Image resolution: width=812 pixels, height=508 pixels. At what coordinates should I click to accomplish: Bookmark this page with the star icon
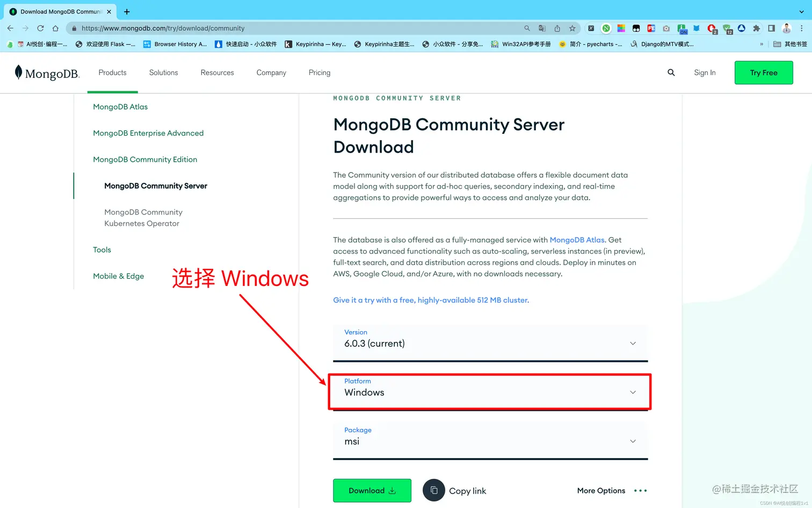pos(572,28)
